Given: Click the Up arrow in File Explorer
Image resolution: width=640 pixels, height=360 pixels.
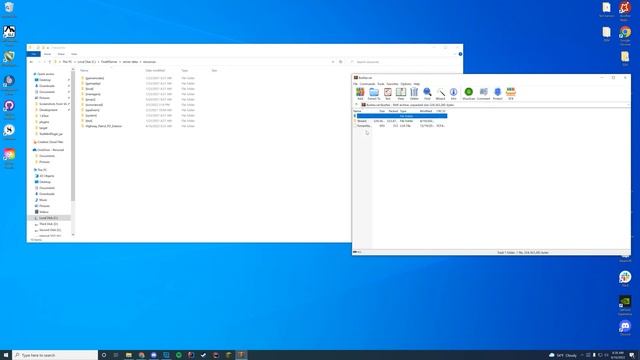Looking at the screenshot, I should [x=50, y=62].
